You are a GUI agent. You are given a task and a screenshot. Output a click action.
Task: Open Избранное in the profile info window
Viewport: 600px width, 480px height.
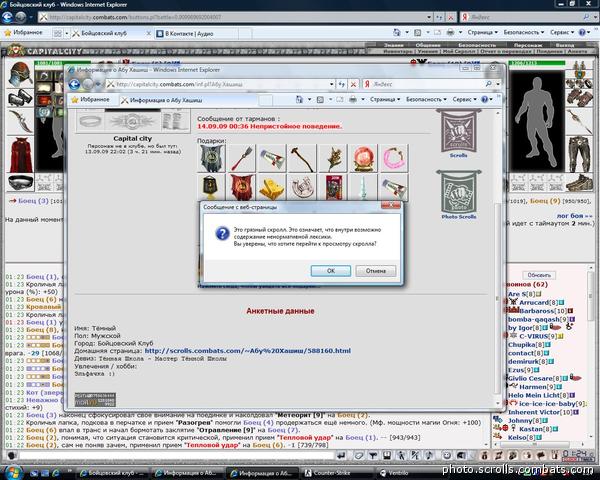tap(90, 100)
